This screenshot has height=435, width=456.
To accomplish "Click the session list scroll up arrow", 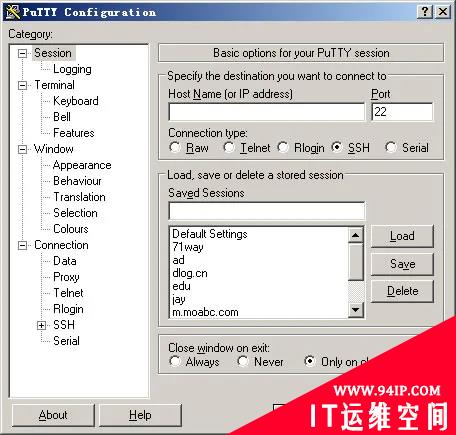I will click(x=355, y=235).
